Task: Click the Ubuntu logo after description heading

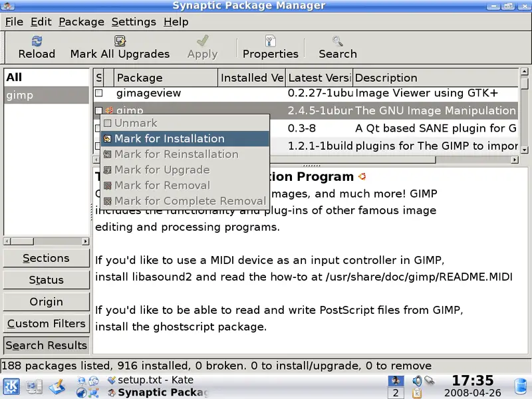Action: click(x=362, y=176)
